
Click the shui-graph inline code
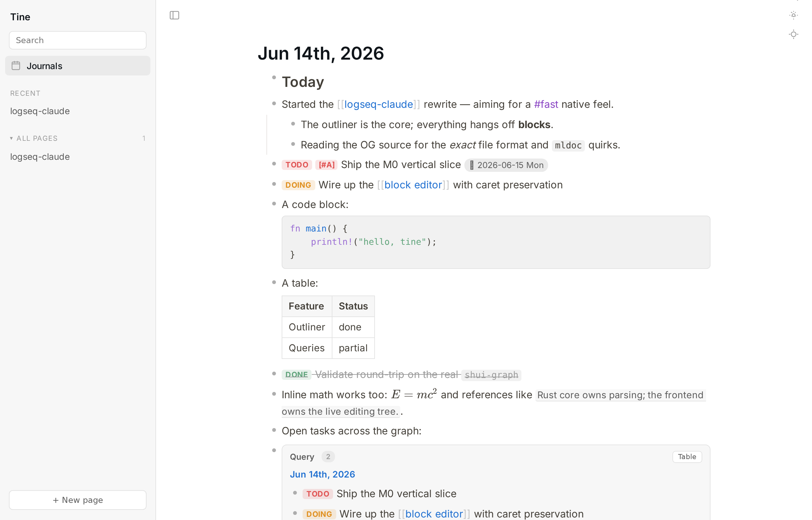(491, 375)
